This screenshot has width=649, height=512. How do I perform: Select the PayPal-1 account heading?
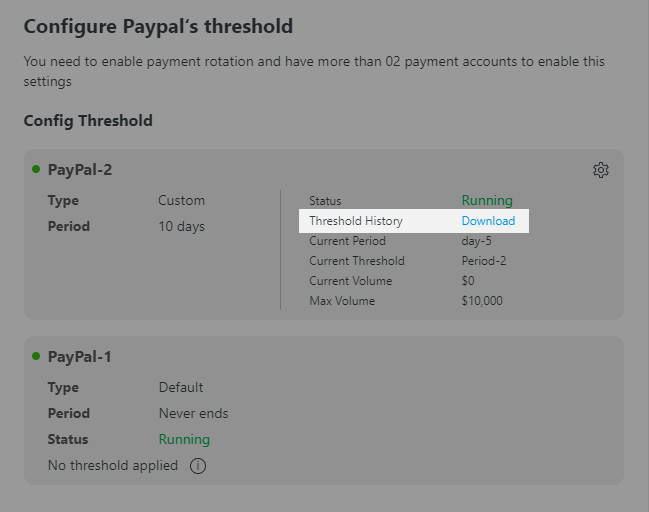click(x=79, y=357)
